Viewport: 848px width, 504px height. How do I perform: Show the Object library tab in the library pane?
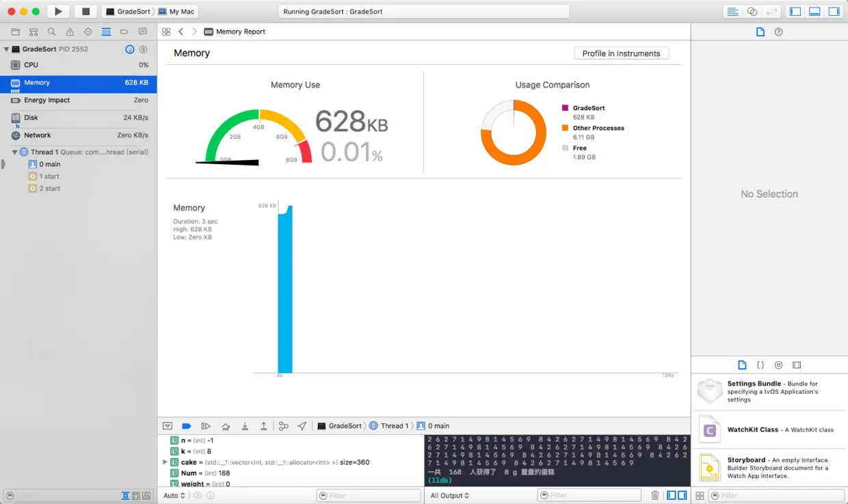[778, 365]
